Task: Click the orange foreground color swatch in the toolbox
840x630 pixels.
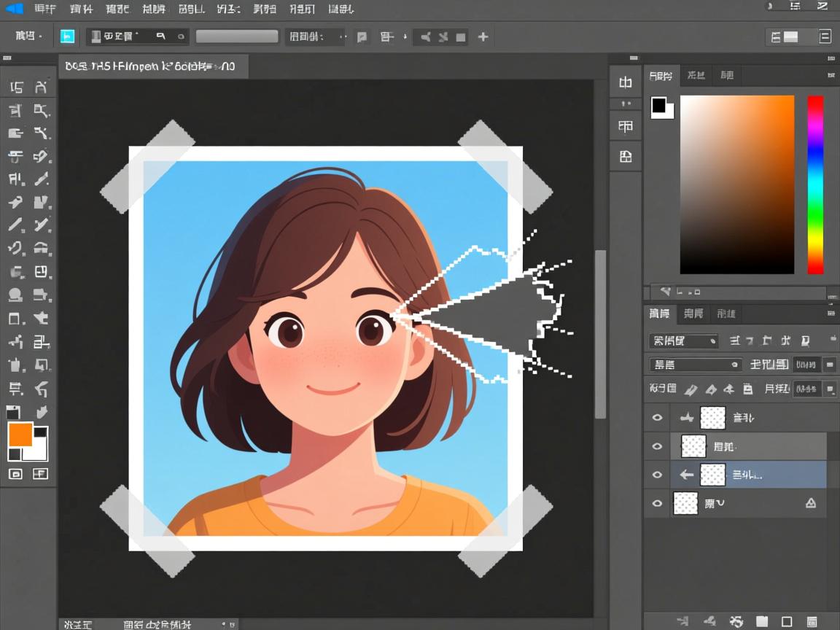Action: (20, 434)
